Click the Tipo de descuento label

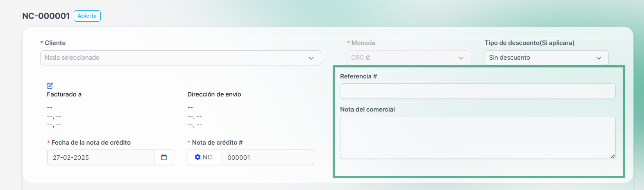(x=529, y=43)
